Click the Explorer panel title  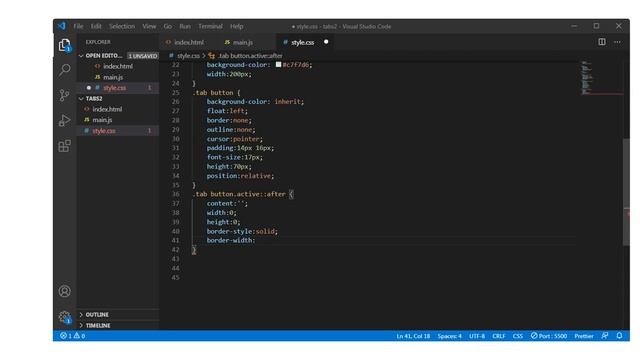pyautogui.click(x=98, y=42)
